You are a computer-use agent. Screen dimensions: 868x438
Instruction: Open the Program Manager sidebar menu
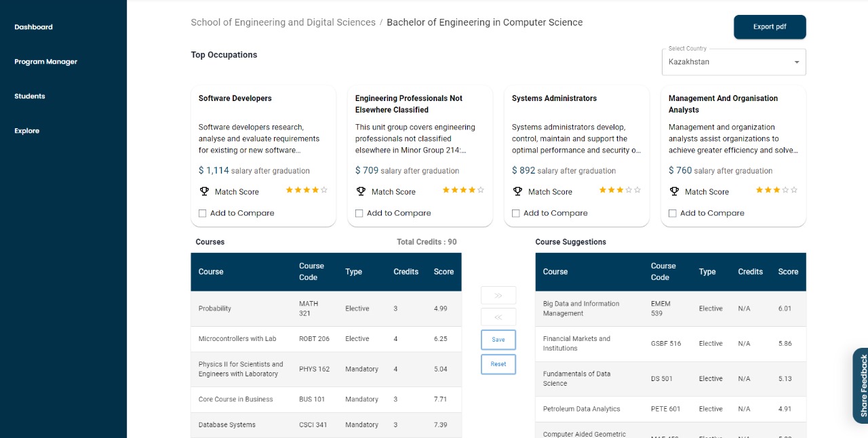[x=46, y=62]
